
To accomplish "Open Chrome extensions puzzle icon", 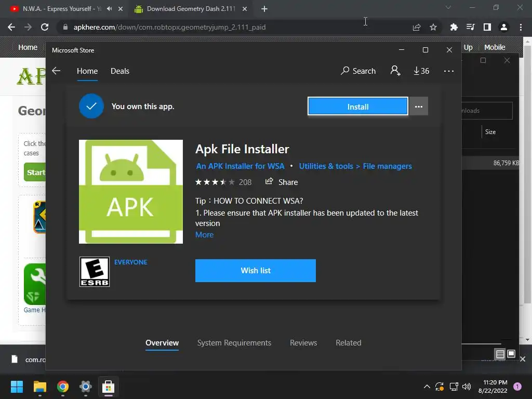I will tap(454, 27).
